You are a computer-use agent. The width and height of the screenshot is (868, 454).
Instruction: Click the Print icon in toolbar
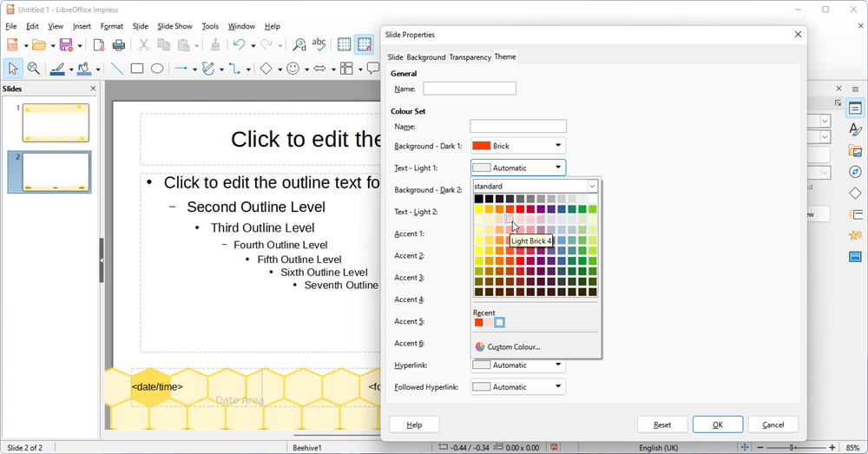point(119,45)
